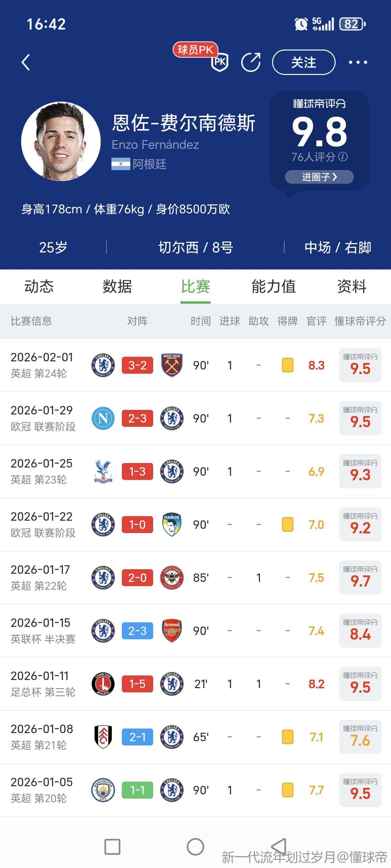Tap the share icon
Screen dimensions: 391x868
pyautogui.click(x=251, y=62)
